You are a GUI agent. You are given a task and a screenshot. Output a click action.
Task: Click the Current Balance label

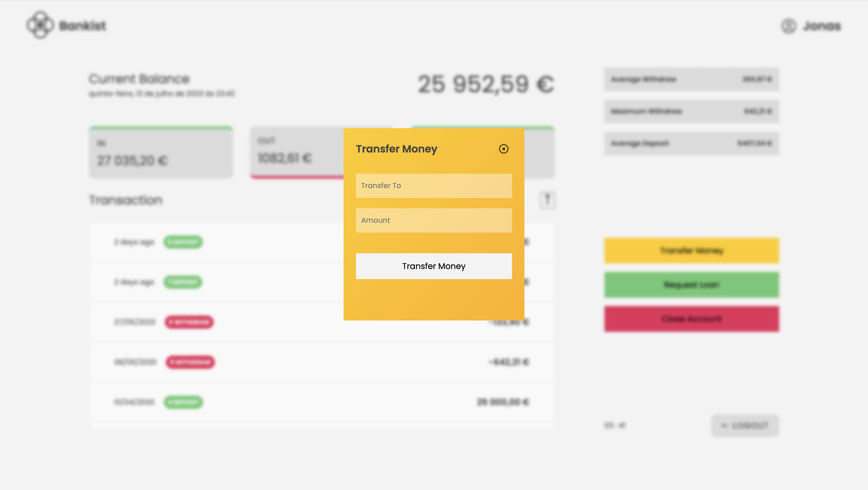(139, 79)
